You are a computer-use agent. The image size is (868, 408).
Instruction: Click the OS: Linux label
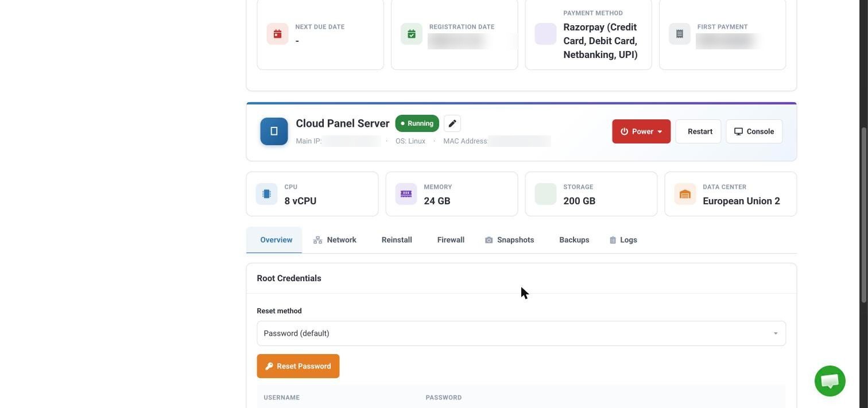pyautogui.click(x=410, y=141)
